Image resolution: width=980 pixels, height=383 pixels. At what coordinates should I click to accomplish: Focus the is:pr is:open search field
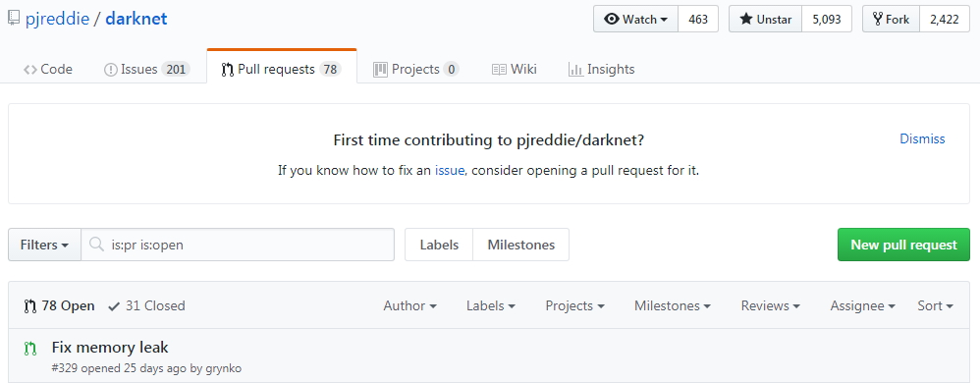point(238,245)
